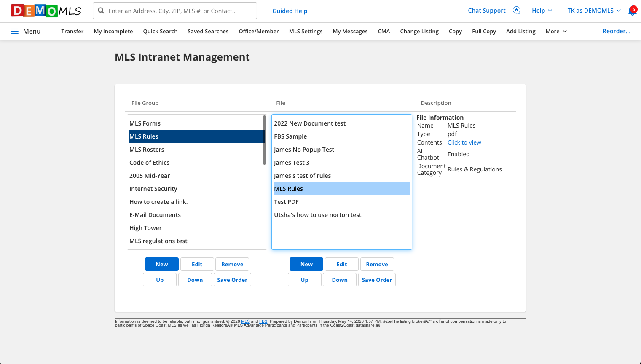The width and height of the screenshot is (641, 364).
Task: Click the Chat Support headset icon
Action: click(517, 11)
